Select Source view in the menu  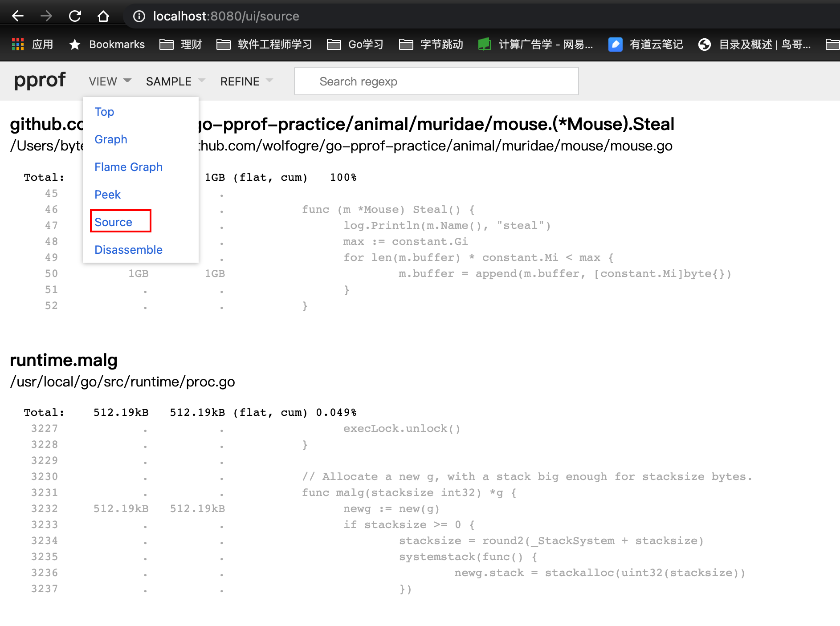click(114, 222)
